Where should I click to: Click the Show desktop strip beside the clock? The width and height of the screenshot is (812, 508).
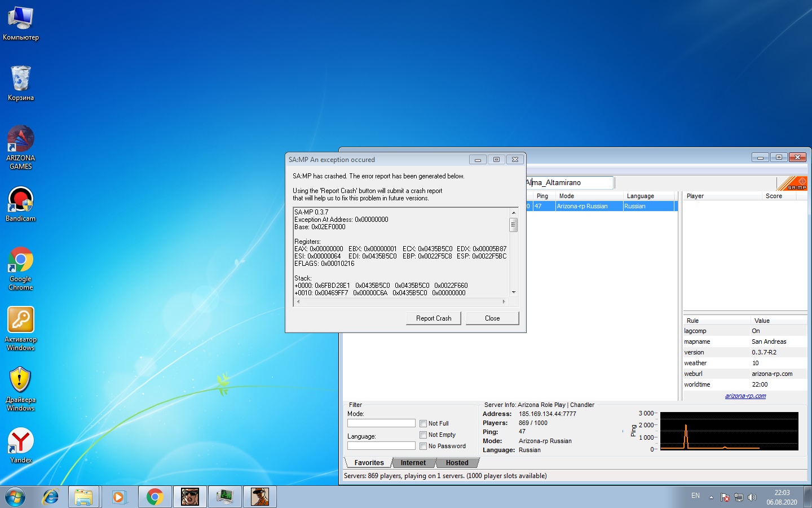[807, 497]
